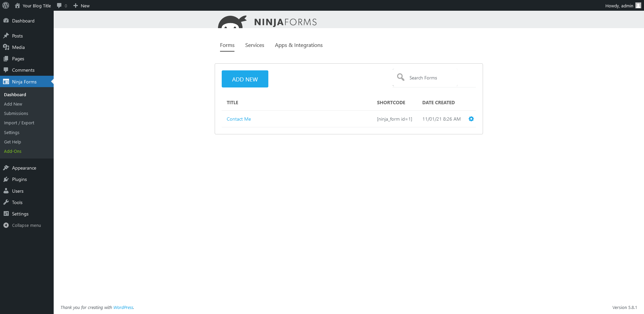Click the Appearance brush icon

(x=6, y=168)
